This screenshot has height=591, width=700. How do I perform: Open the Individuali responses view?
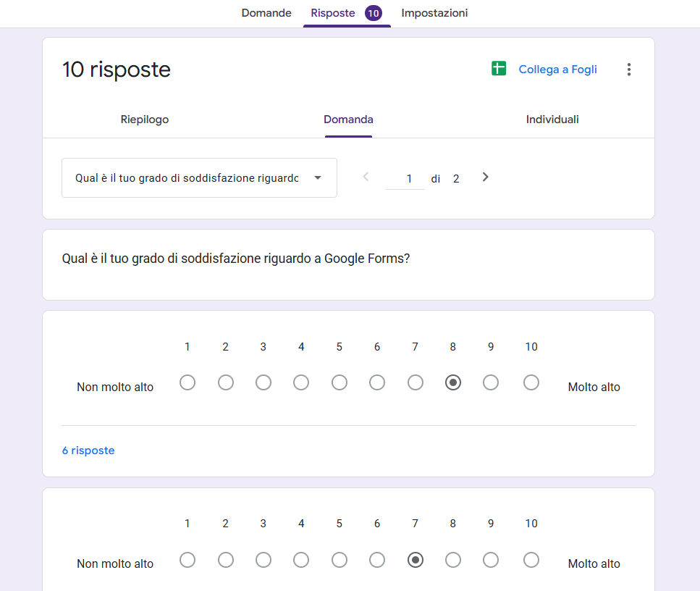[552, 120]
